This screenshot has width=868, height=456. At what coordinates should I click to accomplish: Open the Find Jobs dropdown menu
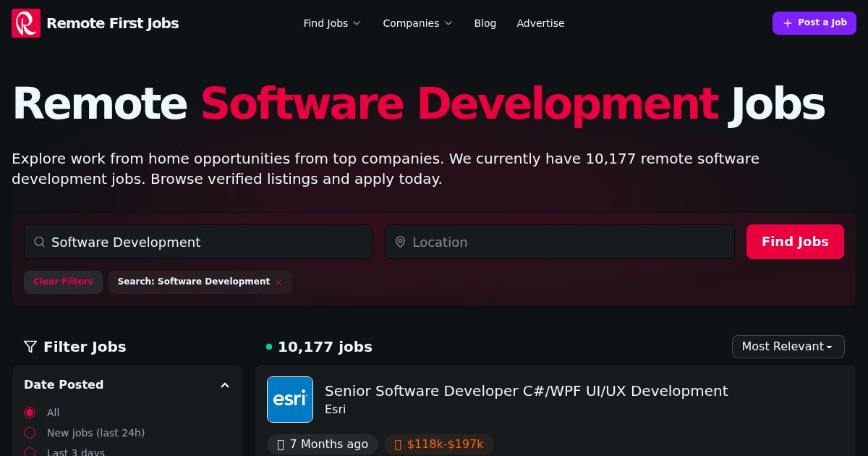point(332,23)
